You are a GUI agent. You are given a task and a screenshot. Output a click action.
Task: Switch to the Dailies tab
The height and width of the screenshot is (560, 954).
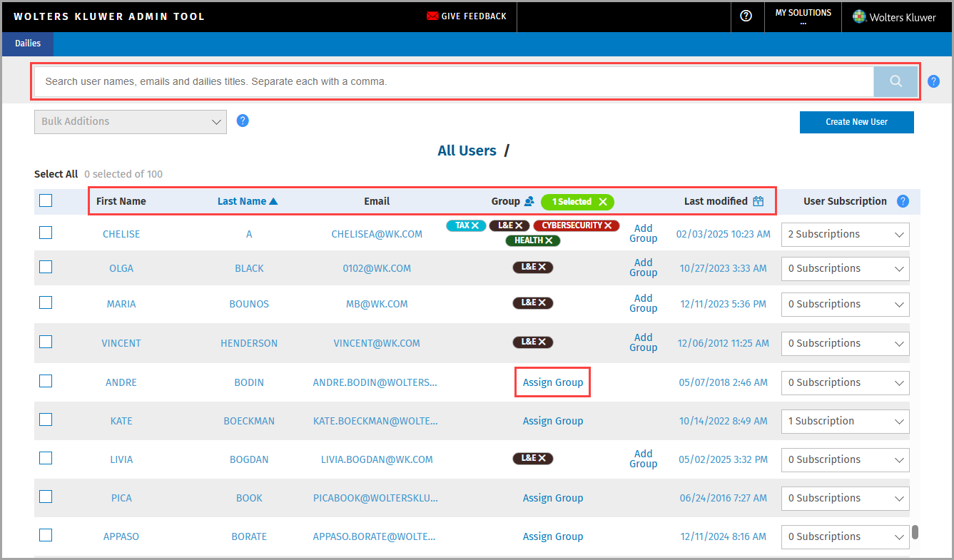tap(28, 44)
